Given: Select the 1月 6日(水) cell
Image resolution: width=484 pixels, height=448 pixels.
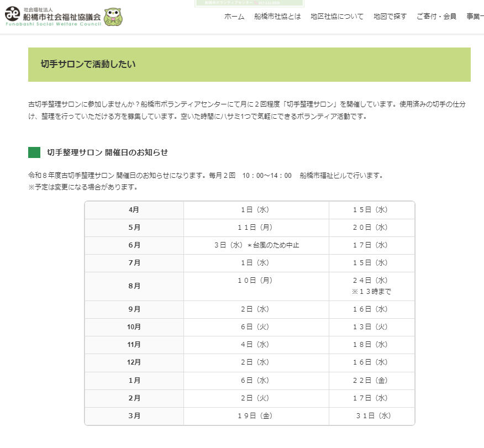Looking at the screenshot, I should click(x=256, y=381).
